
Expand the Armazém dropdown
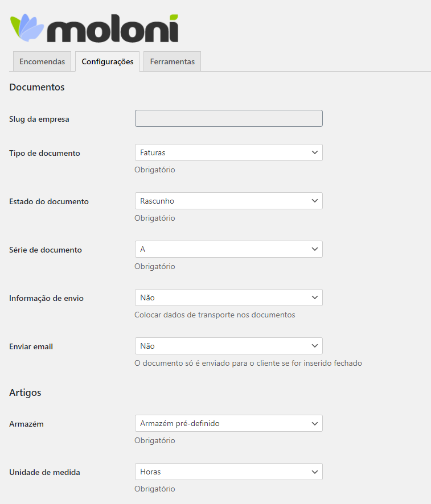229,423
